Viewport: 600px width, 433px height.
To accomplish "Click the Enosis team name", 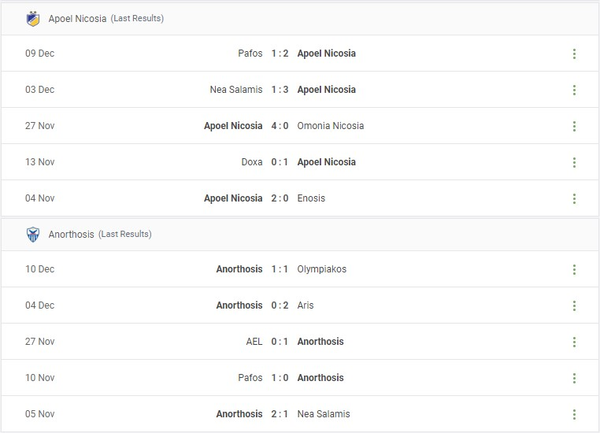I will click(x=311, y=198).
